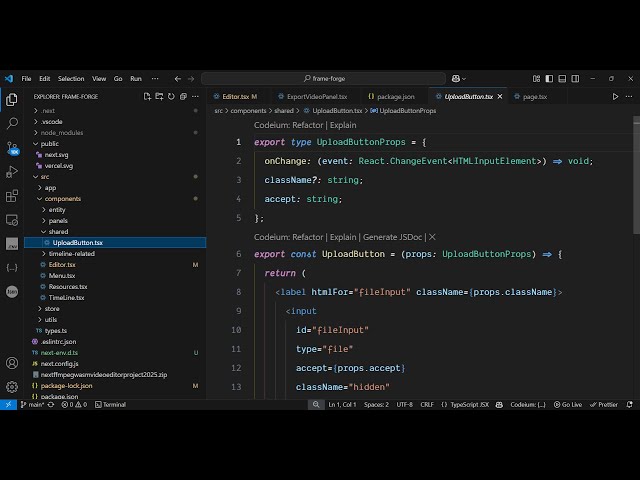Click the zoom magnifier in status bar
Screen dimensions: 640x480
coord(316,404)
